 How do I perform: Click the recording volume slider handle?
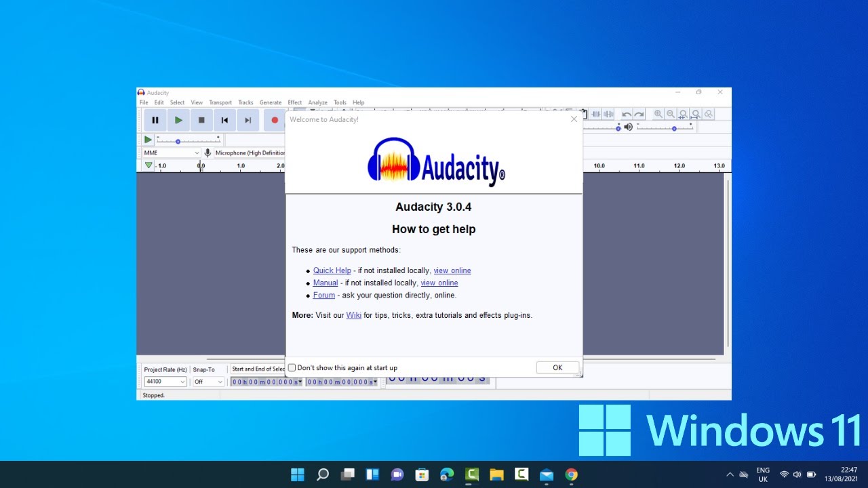(618, 129)
